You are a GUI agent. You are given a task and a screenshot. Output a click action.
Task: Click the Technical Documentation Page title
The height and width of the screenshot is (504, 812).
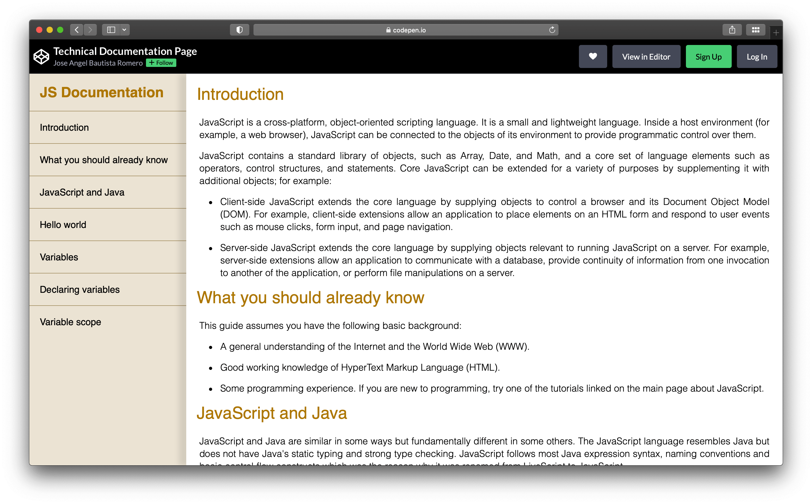(x=125, y=51)
